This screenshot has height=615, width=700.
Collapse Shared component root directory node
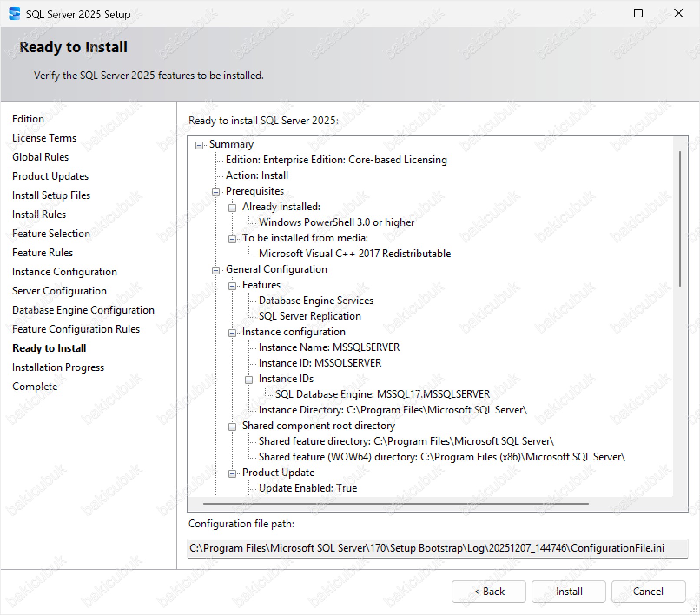pyautogui.click(x=232, y=427)
